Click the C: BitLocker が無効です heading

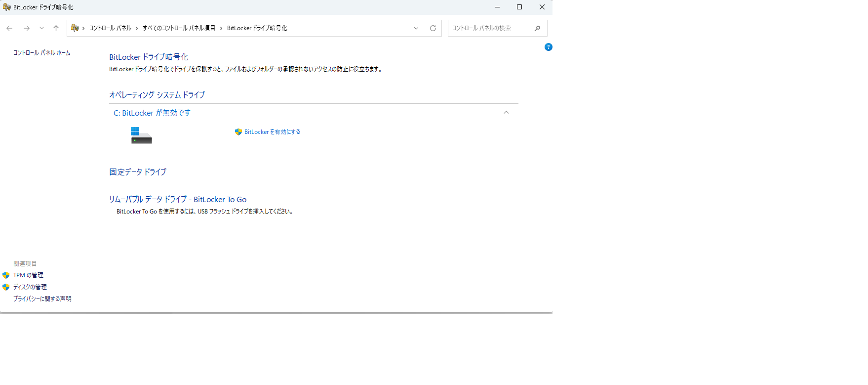click(x=152, y=113)
